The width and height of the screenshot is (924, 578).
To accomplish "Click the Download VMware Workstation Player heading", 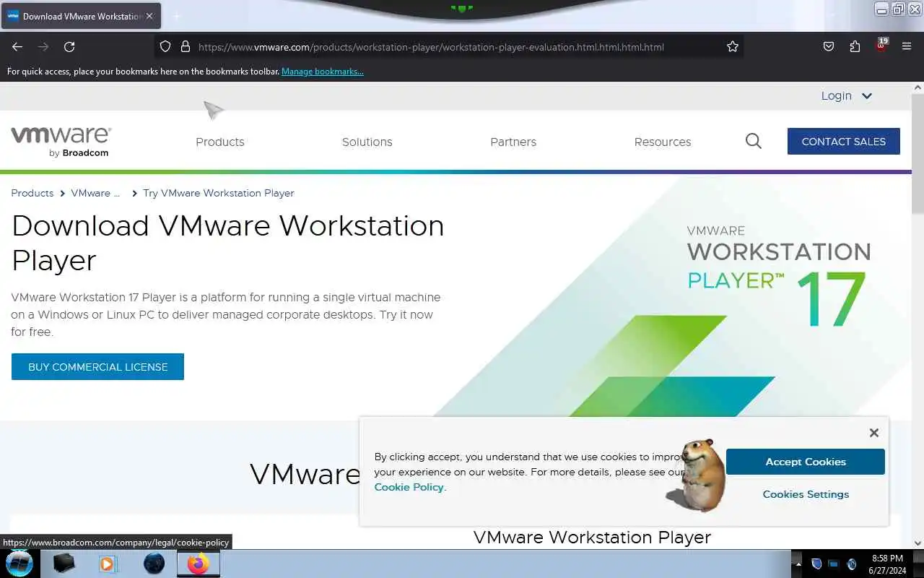I will pos(228,243).
